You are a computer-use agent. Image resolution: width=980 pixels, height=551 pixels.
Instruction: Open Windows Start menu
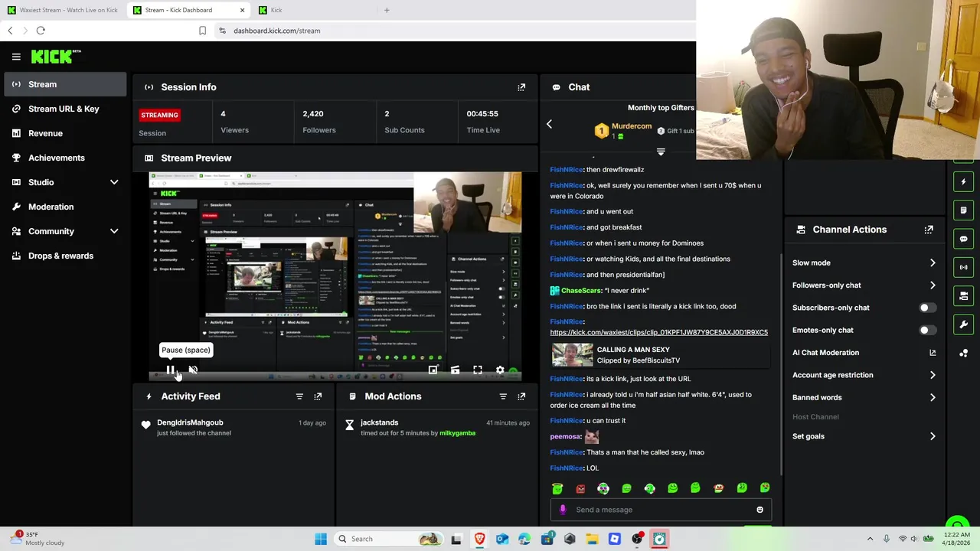(321, 539)
